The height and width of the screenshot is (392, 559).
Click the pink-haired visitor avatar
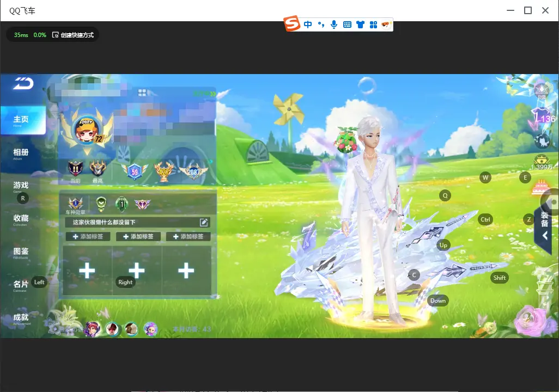93,328
